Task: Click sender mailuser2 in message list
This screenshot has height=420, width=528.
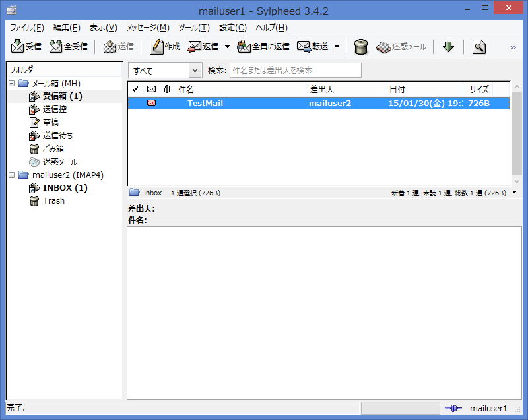Action: [330, 104]
